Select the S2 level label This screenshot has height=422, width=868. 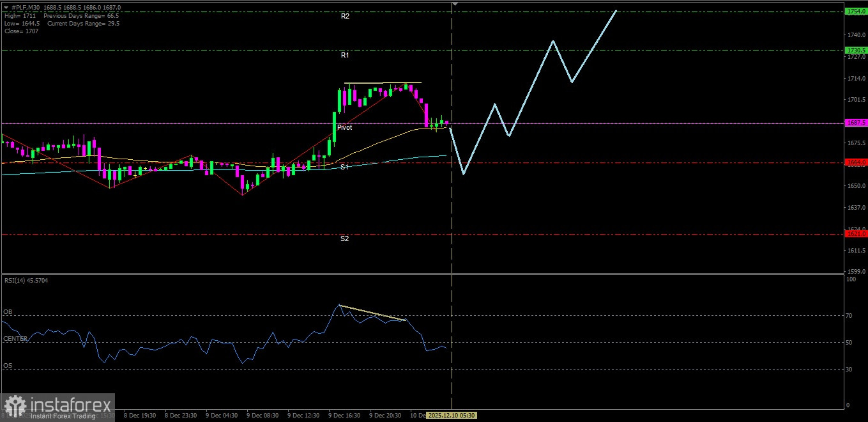pos(344,238)
